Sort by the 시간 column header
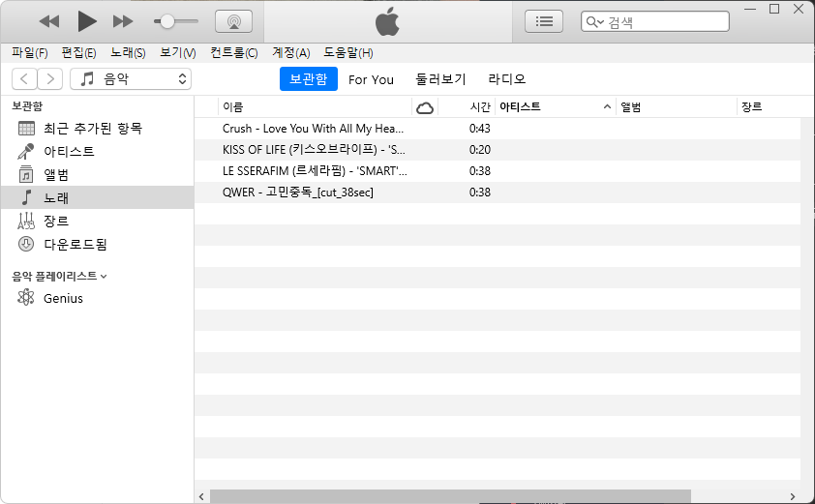 [467, 107]
